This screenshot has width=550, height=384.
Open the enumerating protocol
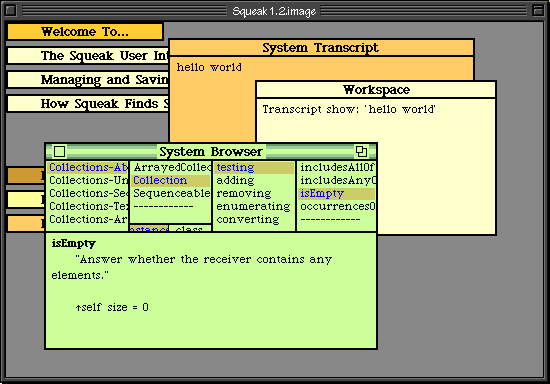pyautogui.click(x=254, y=206)
